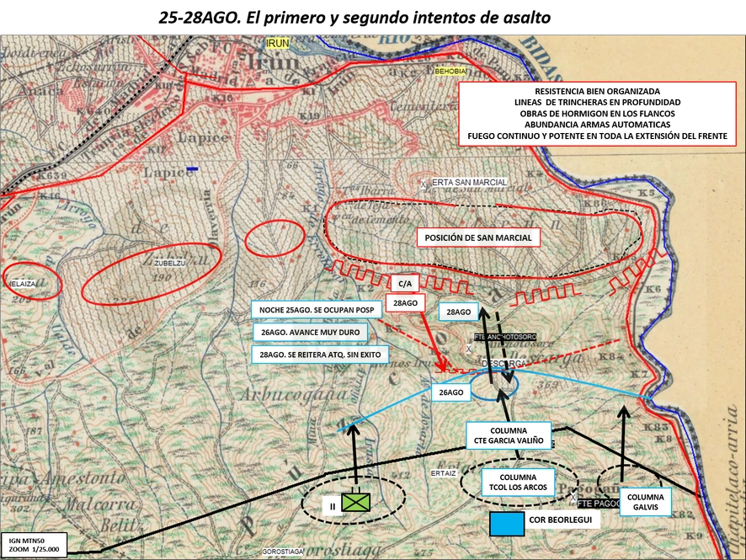Click the red-bordered 28AGO label
Screen dimensions: 746x560
405,303
